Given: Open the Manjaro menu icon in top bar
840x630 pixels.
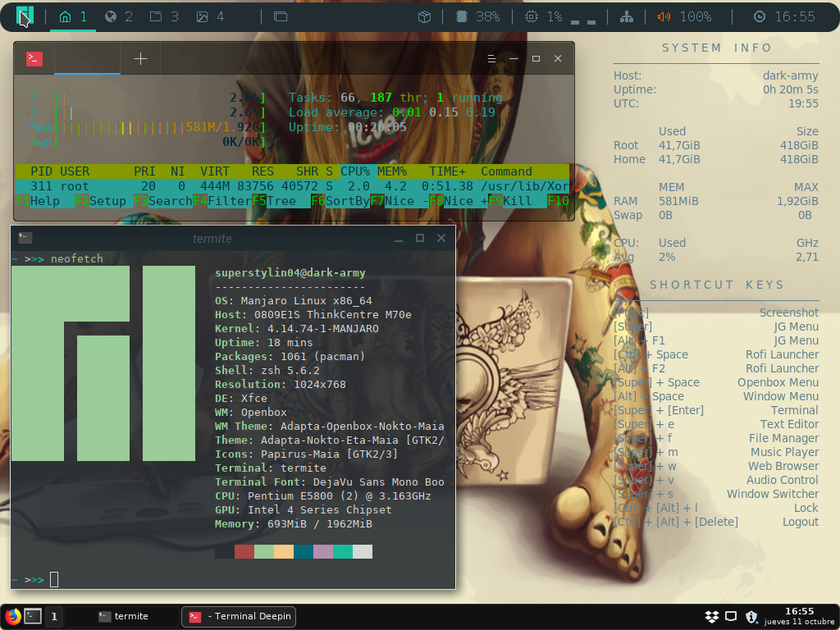Looking at the screenshot, I should point(25,16).
